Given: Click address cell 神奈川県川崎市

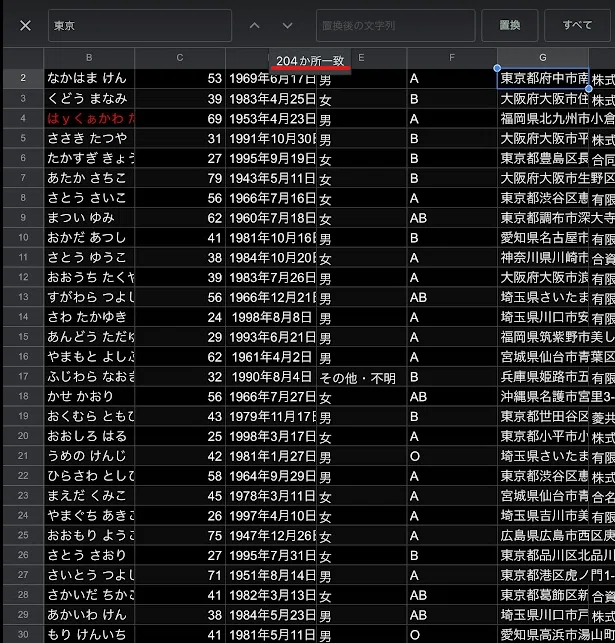Looking at the screenshot, I should [x=543, y=258].
